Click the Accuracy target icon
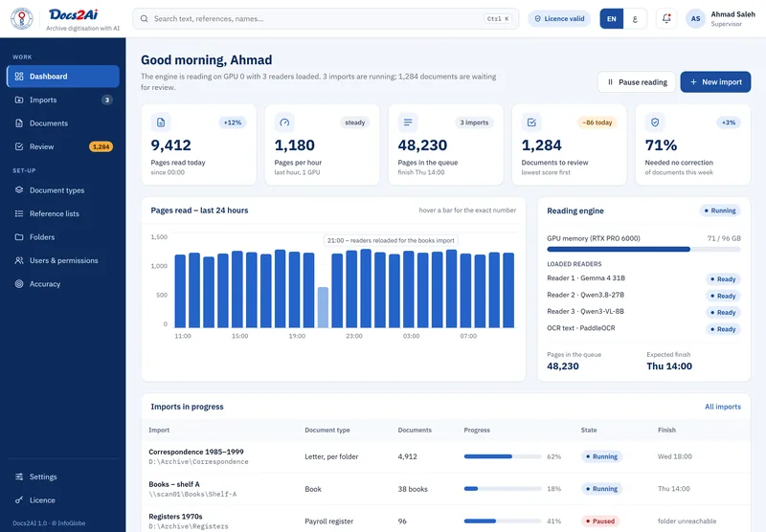The image size is (766, 532). [19, 283]
